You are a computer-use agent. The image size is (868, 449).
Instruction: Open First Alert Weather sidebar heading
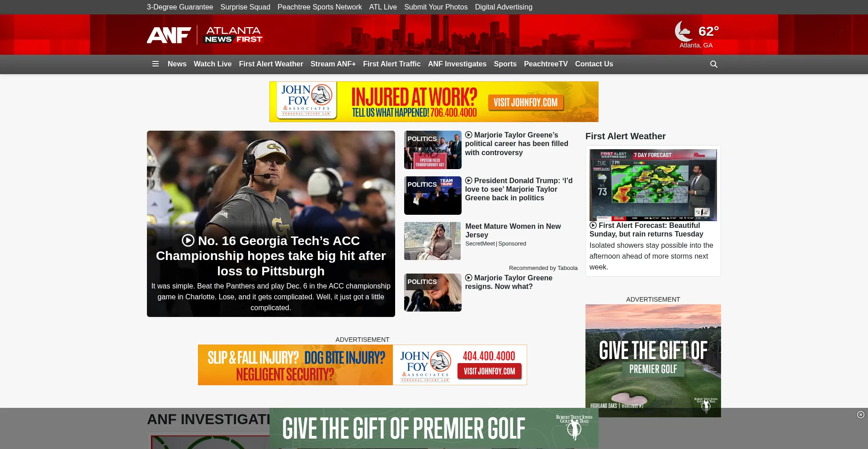(625, 136)
